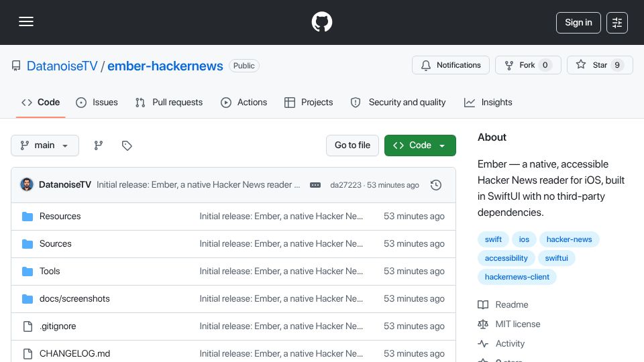Open the hamburger navigation menu
This screenshot has width=644, height=362.
pyautogui.click(x=26, y=21)
